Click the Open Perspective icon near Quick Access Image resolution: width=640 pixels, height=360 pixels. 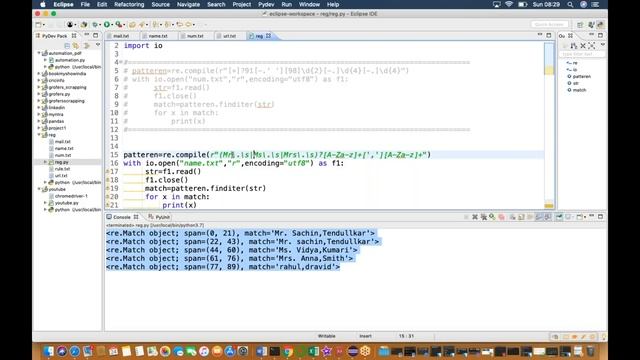580,24
